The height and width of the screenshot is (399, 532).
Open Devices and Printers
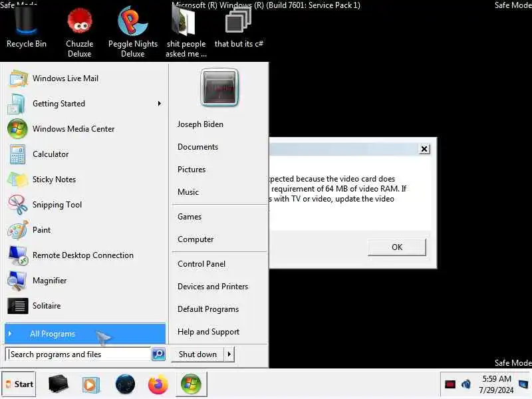(213, 287)
